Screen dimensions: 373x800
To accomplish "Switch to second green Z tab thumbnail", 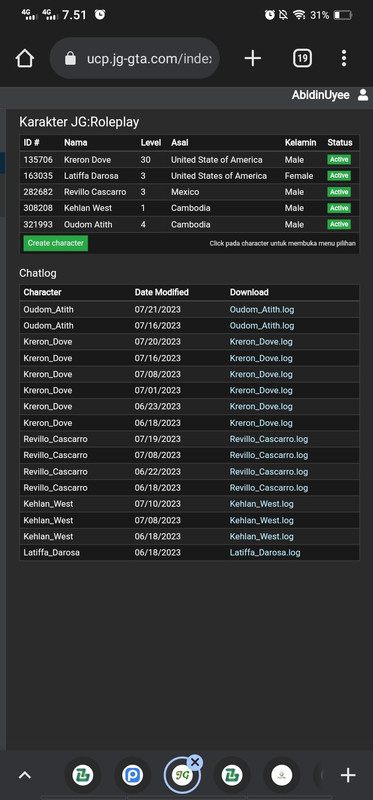I will 232,775.
